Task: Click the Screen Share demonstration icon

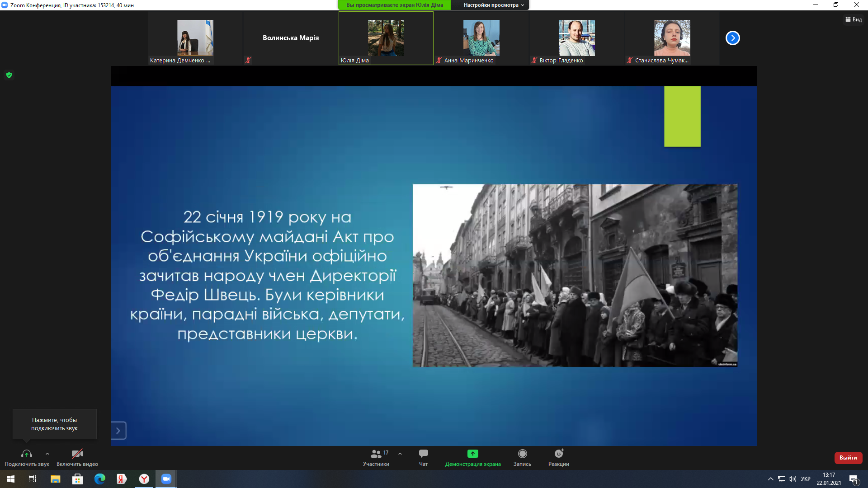Action: point(472,454)
